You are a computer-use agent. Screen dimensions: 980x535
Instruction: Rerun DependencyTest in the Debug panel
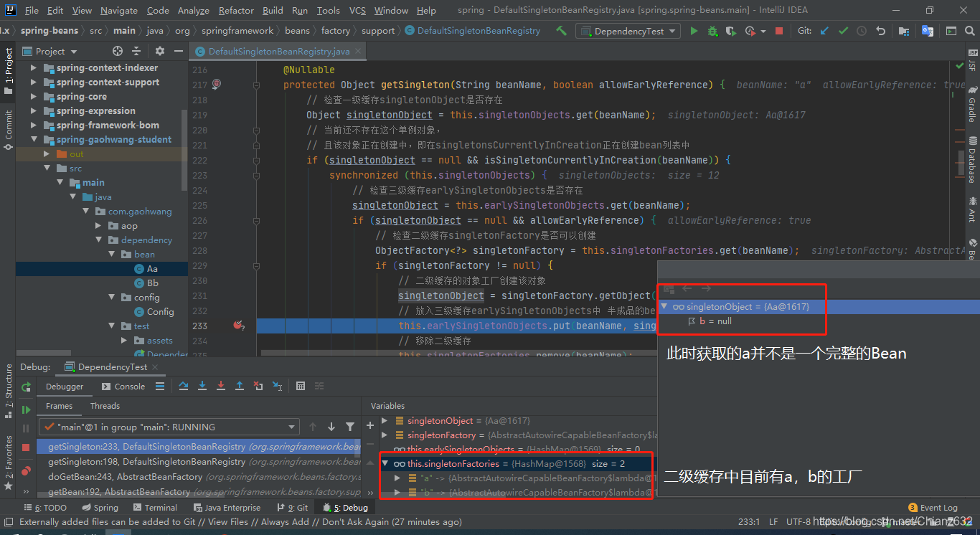click(27, 387)
